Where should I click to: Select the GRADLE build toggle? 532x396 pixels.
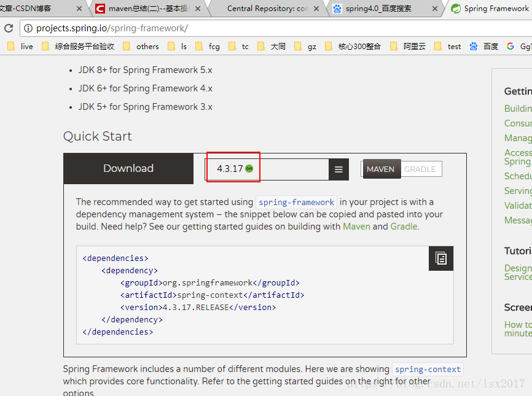(420, 169)
